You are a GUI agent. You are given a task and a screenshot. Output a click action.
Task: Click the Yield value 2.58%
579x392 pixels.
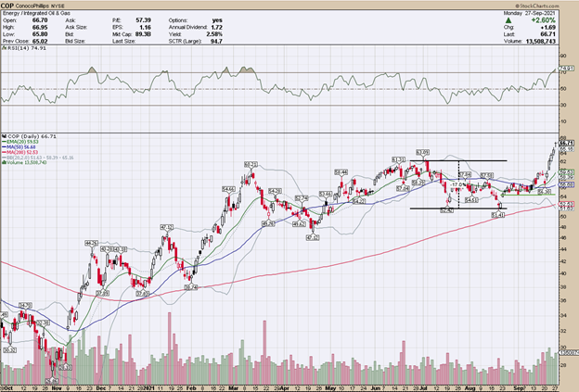215,34
